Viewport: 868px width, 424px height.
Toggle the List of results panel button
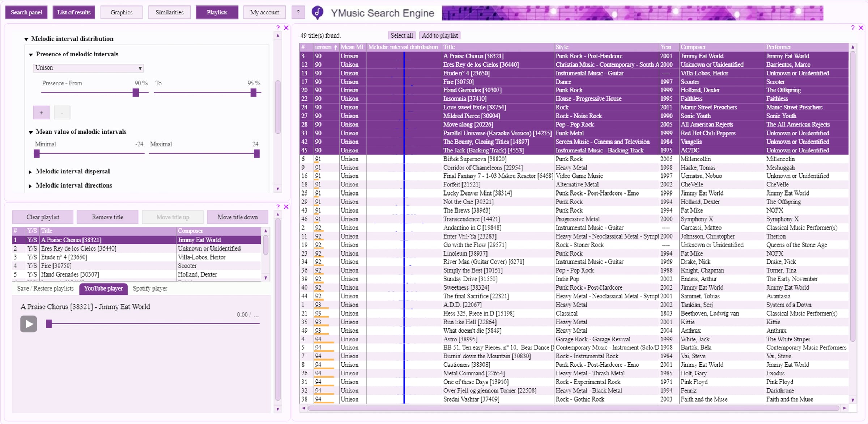pyautogui.click(x=74, y=12)
